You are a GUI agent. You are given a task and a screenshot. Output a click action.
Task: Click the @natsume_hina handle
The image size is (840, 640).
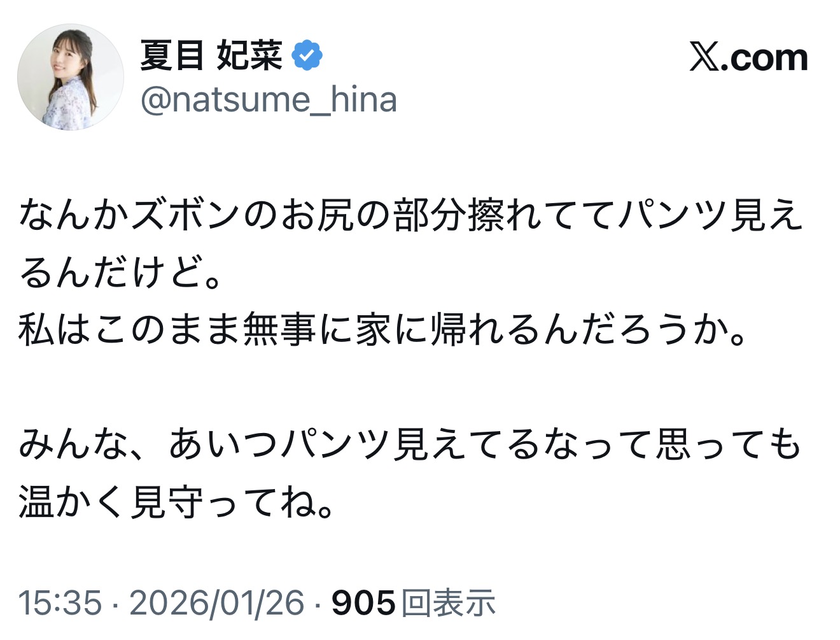(x=269, y=100)
